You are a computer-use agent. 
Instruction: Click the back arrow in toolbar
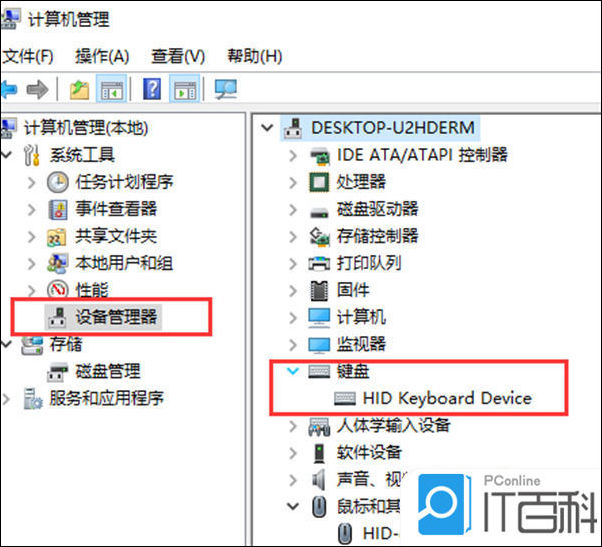[9, 89]
